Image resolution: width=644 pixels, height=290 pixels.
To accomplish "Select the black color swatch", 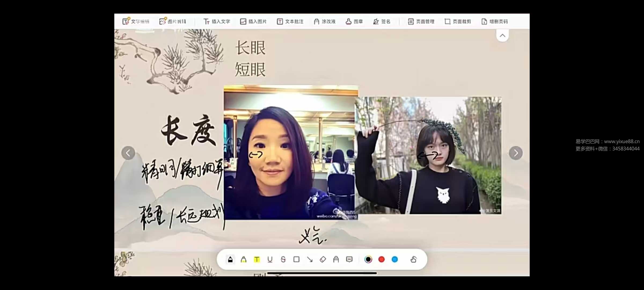I will 368,259.
